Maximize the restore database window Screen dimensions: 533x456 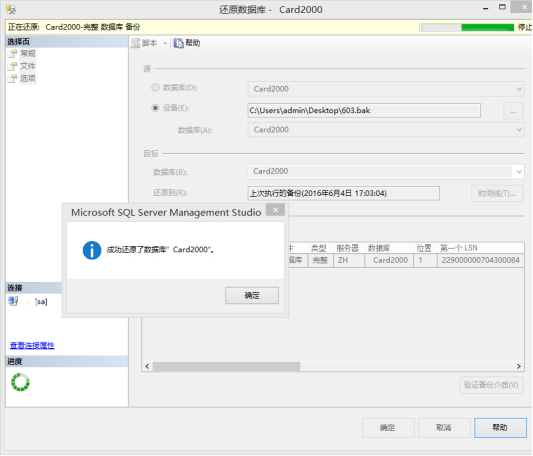tap(502, 7)
